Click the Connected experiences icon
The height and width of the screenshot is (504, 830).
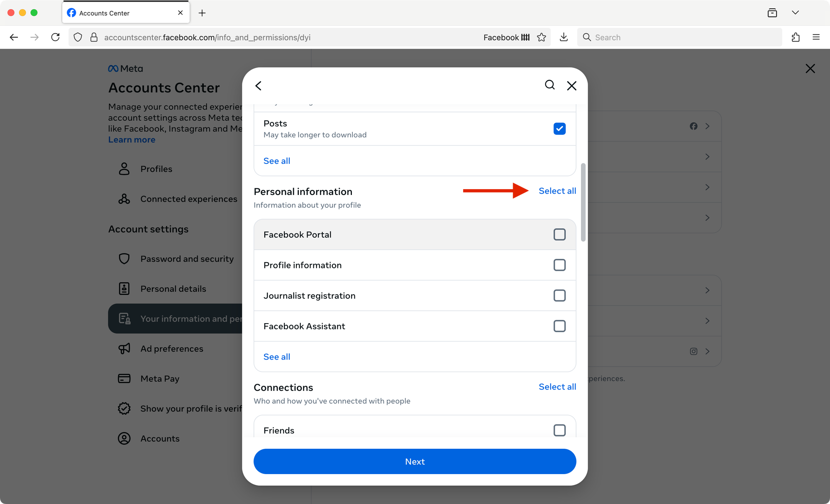124,199
